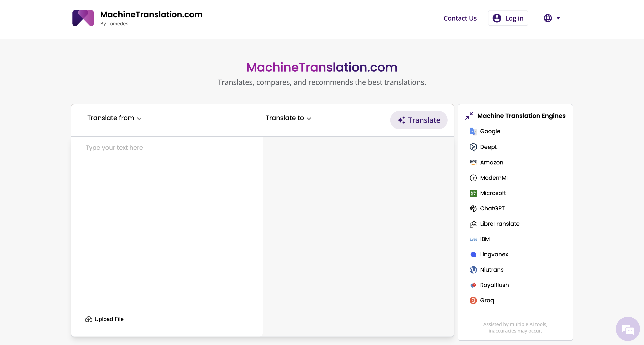Viewport: 644px width, 345px height.
Task: Click the IBM engine icon
Action: pos(473,239)
